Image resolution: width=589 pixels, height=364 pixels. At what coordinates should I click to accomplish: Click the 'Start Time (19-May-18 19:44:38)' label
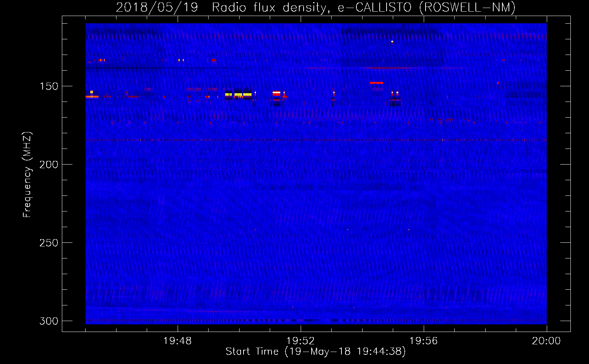click(316, 352)
